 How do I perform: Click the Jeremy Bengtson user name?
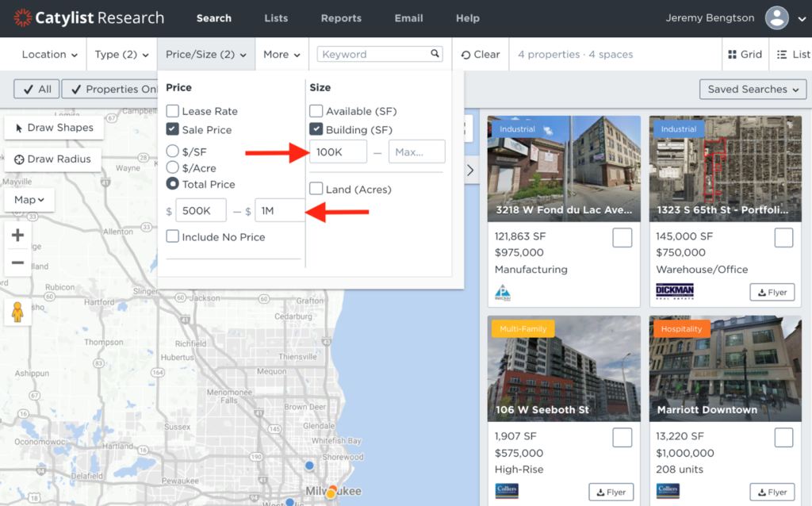coord(710,17)
